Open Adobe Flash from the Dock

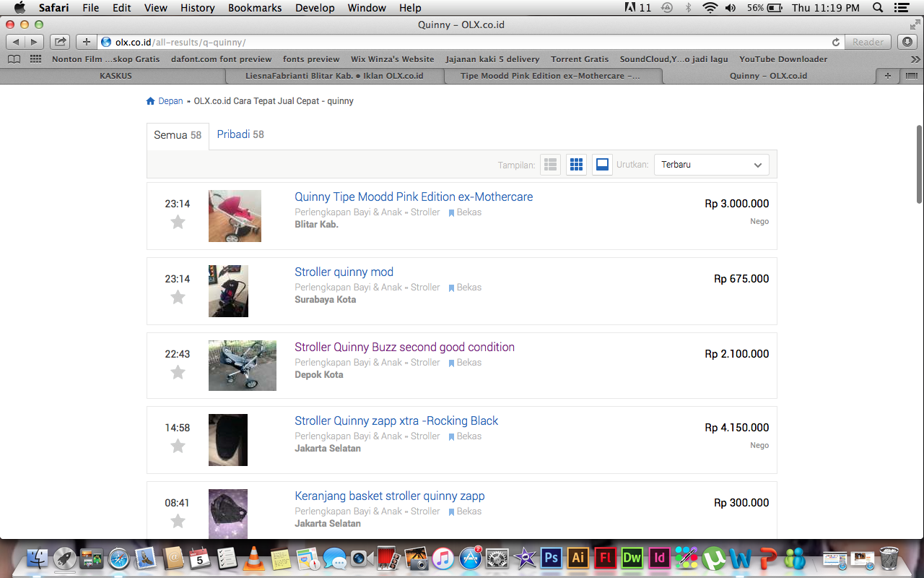tap(605, 558)
